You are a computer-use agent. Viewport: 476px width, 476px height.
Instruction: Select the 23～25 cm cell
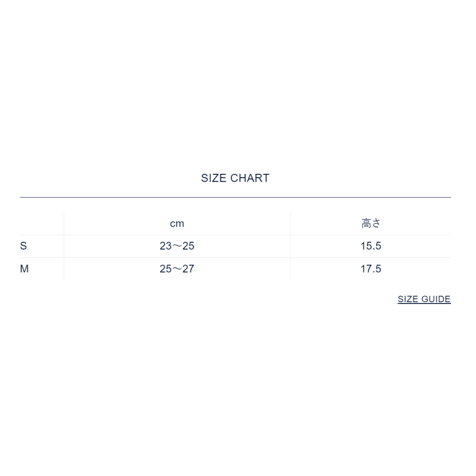click(x=177, y=246)
